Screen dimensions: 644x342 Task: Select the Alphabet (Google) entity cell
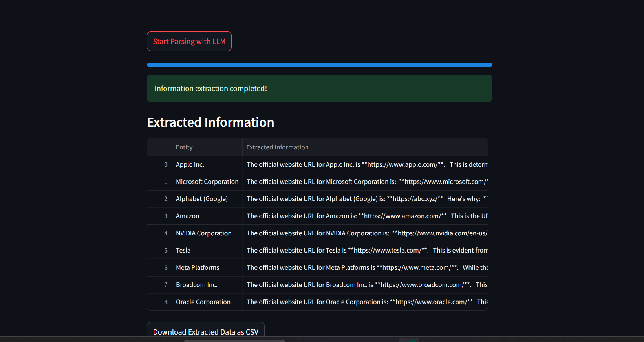click(207, 199)
